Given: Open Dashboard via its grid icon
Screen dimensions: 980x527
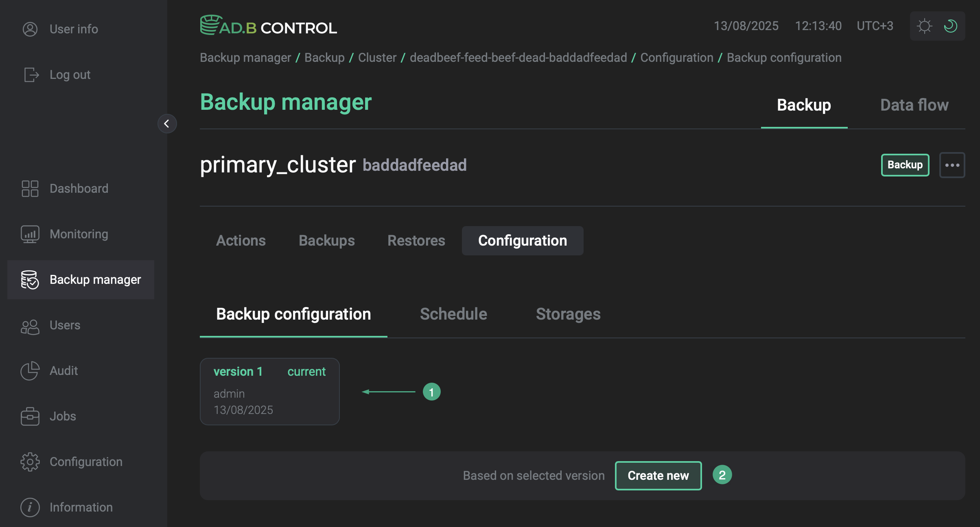Looking at the screenshot, I should (x=30, y=189).
